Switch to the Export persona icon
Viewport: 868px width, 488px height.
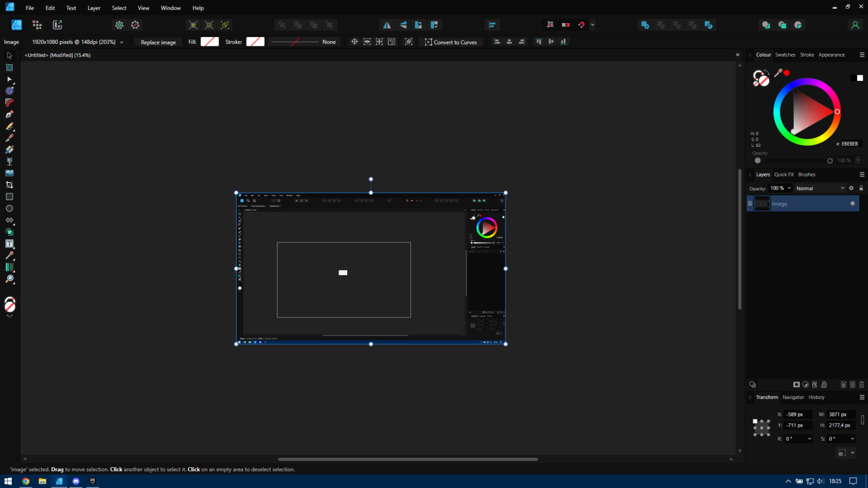coord(57,25)
